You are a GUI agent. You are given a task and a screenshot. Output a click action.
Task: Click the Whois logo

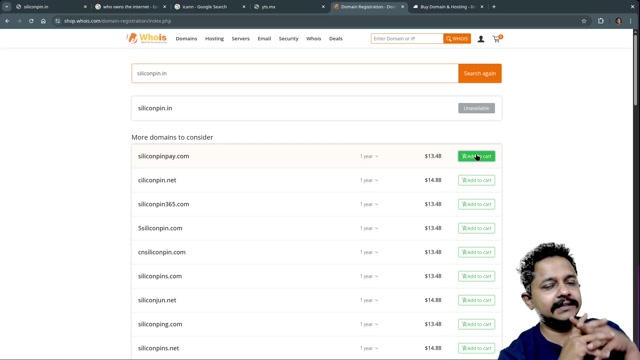click(147, 38)
